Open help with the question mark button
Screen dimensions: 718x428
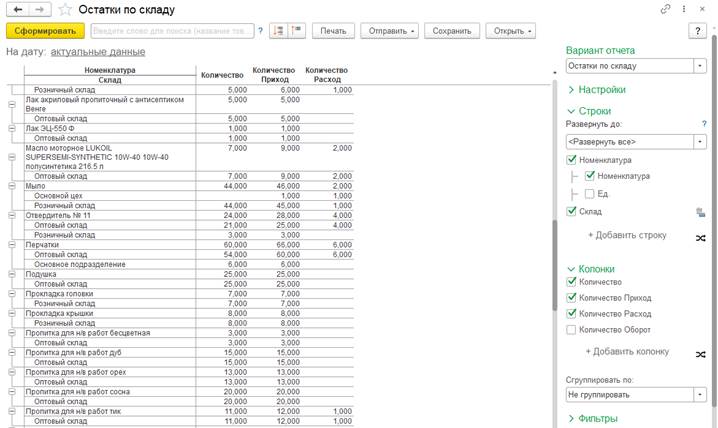pos(698,31)
